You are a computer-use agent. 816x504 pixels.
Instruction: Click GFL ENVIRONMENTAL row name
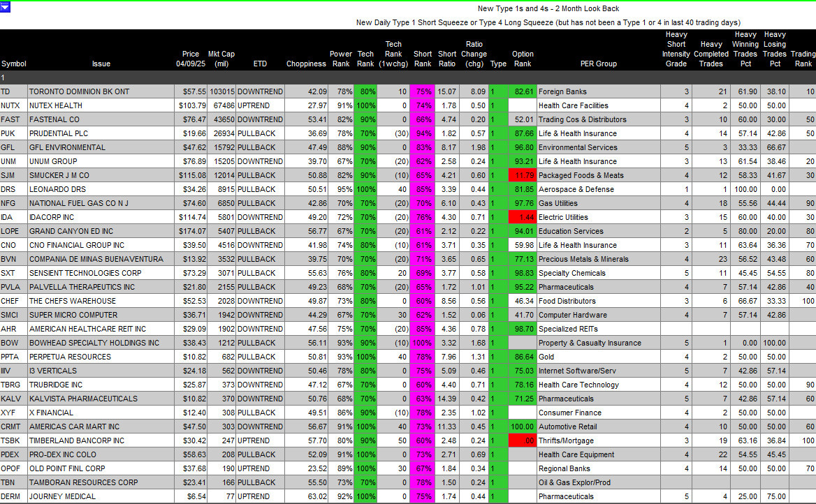tap(67, 148)
